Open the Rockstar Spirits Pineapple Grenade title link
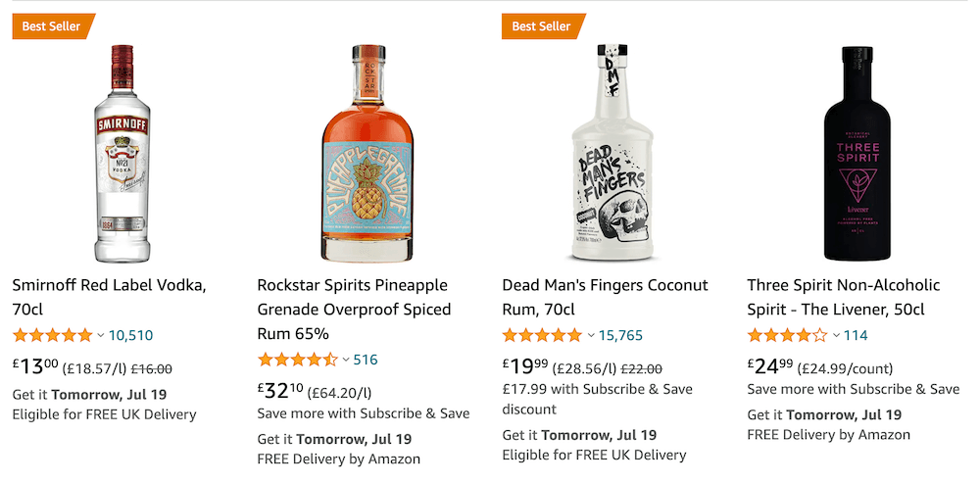This screenshot has height=483, width=980. click(x=354, y=309)
